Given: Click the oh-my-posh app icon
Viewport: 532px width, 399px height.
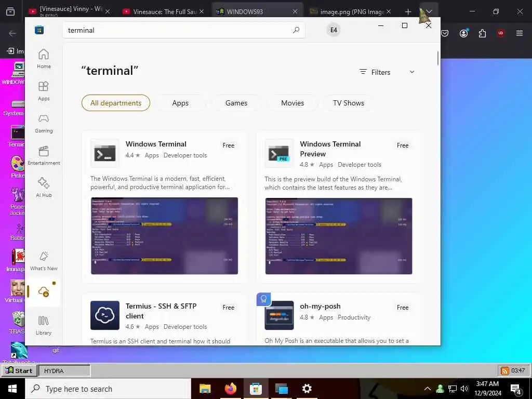Looking at the screenshot, I should 279,315.
